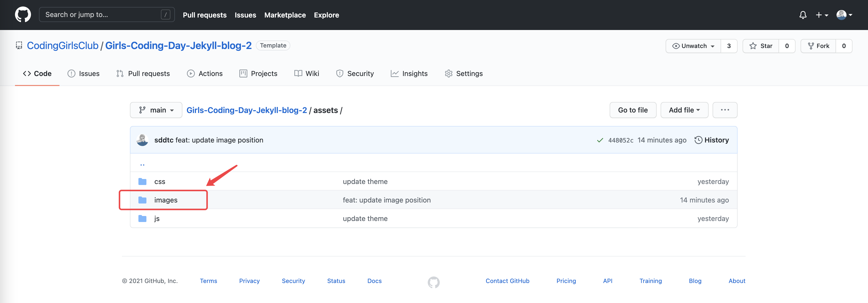The height and width of the screenshot is (303, 868).
Task: Click the sddtc author avatar
Action: coord(142,140)
